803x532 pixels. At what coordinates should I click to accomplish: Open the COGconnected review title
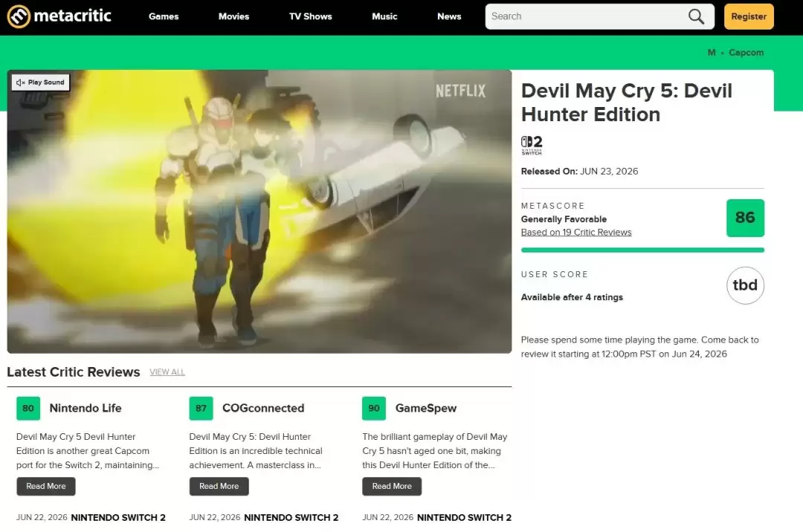coord(263,408)
